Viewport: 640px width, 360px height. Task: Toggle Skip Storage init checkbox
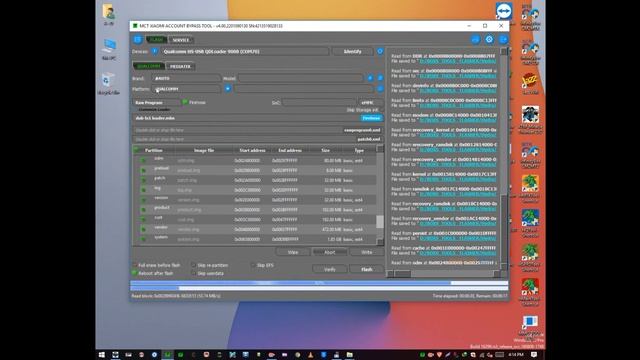tap(382, 110)
